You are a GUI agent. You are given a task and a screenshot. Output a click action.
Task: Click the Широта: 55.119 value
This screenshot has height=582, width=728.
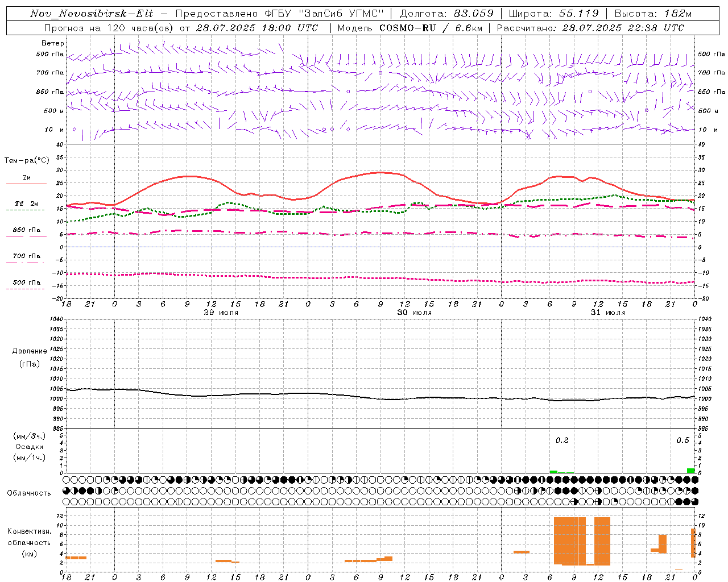pyautogui.click(x=554, y=14)
